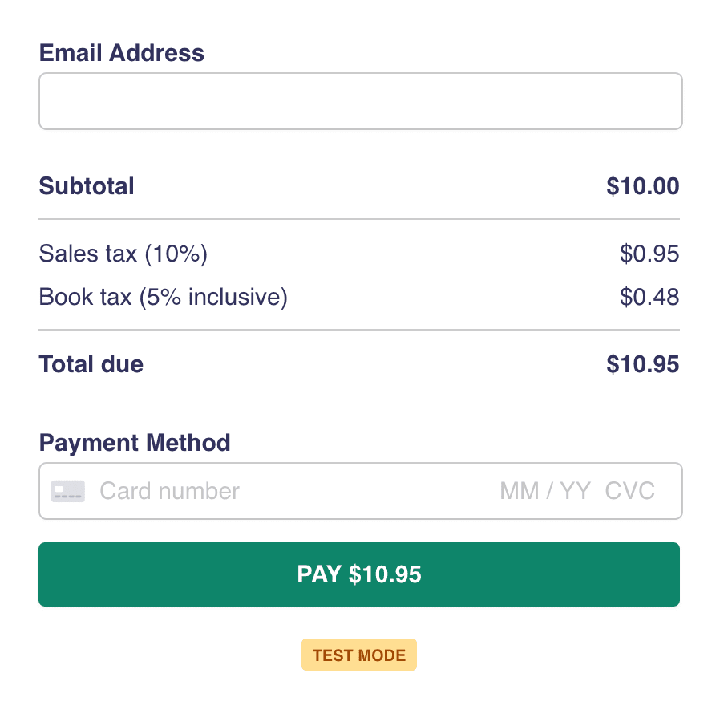
Task: Click the (5% inclusive) rate text
Action: tap(213, 298)
